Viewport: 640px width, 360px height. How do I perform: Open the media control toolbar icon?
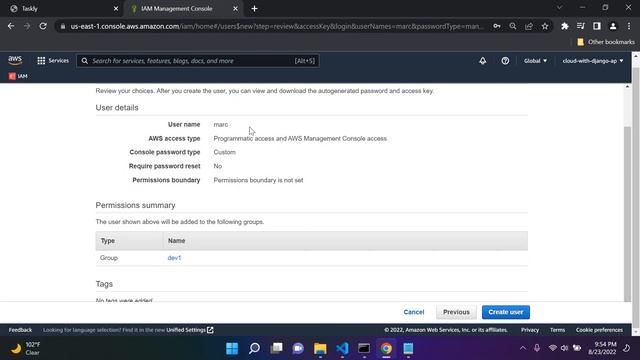pos(580,26)
